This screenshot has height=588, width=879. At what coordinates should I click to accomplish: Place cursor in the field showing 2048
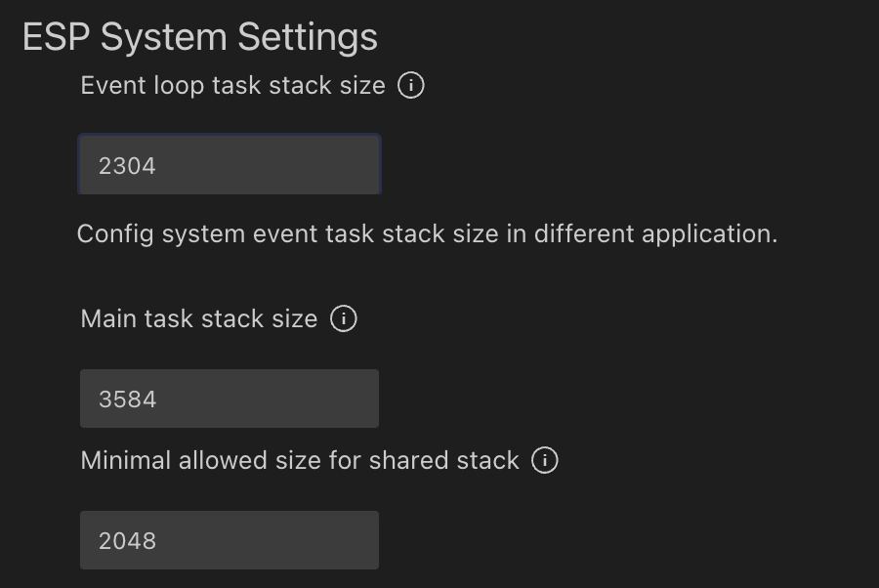click(x=230, y=540)
